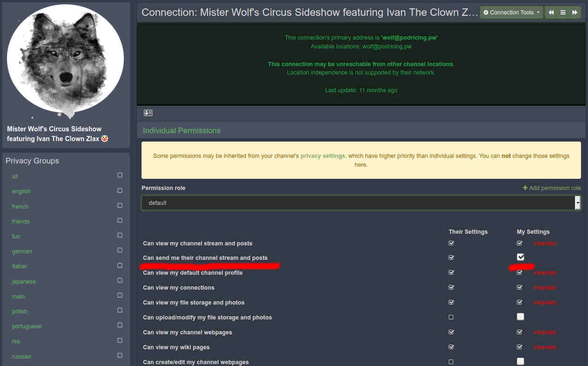Viewport: 588px width, 366px height.
Task: Go to previous connection with double-left arrow
Action: pyautogui.click(x=551, y=13)
